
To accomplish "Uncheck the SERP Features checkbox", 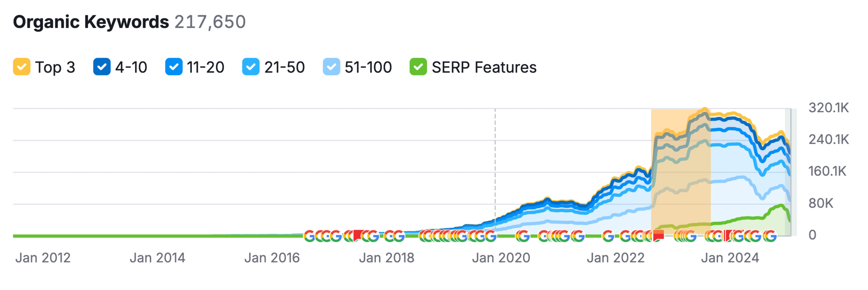I will click(418, 67).
